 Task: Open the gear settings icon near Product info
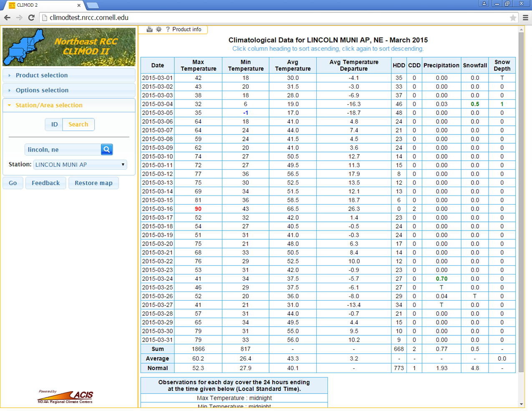[x=159, y=29]
